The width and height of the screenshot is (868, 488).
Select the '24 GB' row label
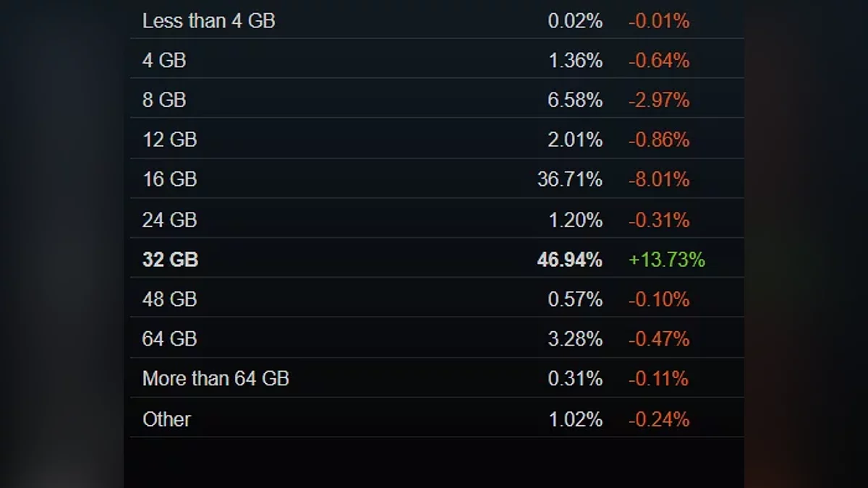(169, 220)
